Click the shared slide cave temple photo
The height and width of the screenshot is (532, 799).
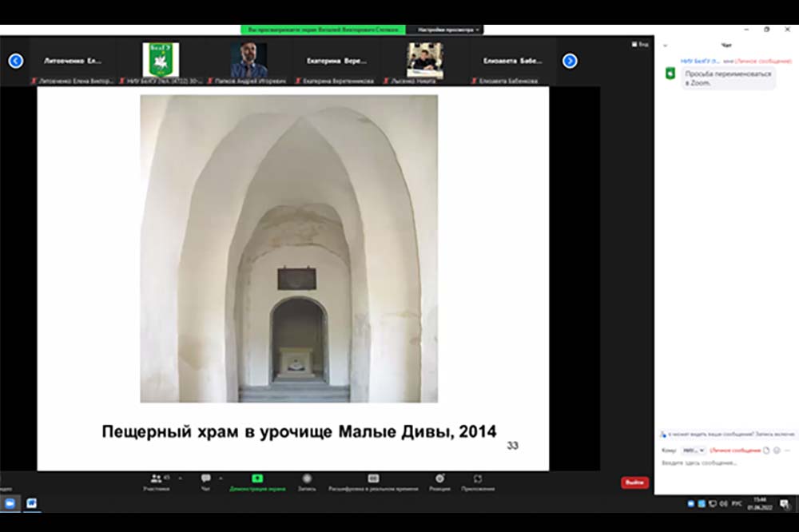click(x=289, y=248)
